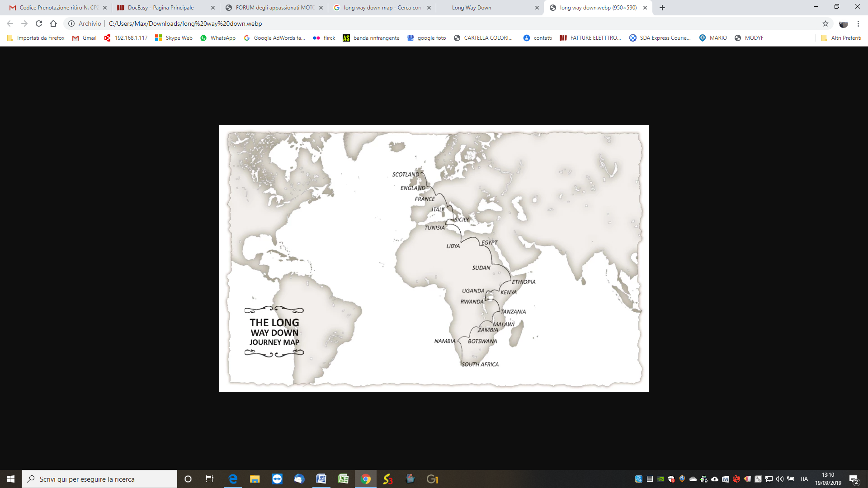Click the Long Way Down journey map image
This screenshot has height=488, width=868.
[x=434, y=258]
